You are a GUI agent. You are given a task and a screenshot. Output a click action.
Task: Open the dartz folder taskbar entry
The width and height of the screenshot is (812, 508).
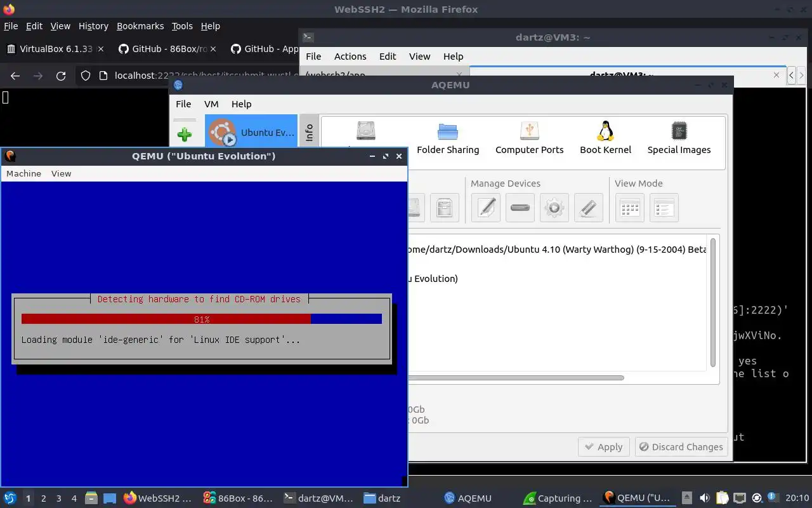click(x=382, y=498)
